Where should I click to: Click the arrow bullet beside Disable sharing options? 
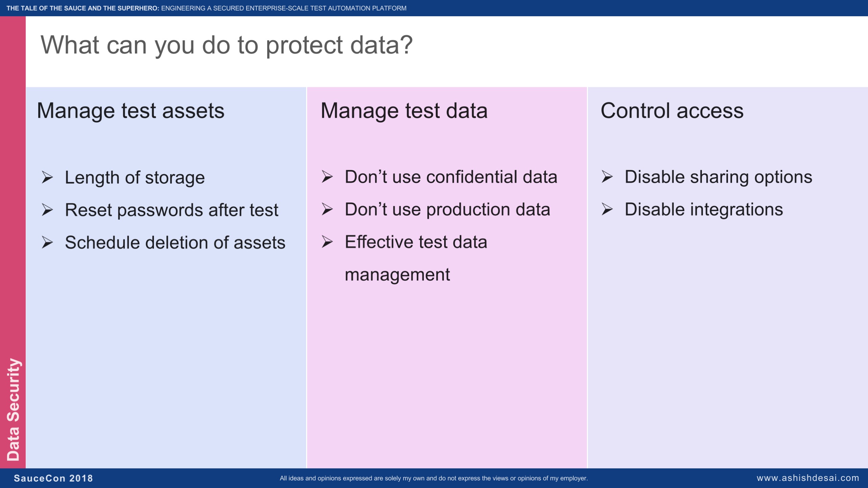click(607, 177)
